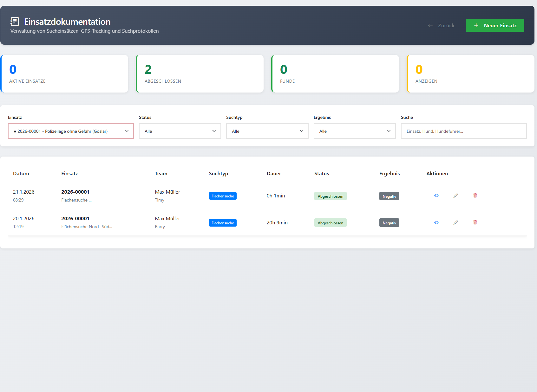Expand the Status filter dropdown
537x392 pixels.
click(x=180, y=131)
